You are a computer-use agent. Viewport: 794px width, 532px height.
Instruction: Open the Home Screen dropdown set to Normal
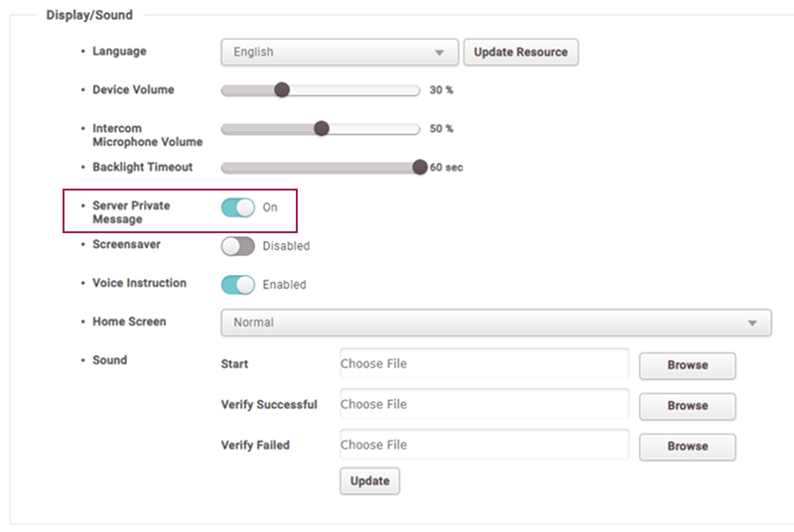tap(496, 323)
